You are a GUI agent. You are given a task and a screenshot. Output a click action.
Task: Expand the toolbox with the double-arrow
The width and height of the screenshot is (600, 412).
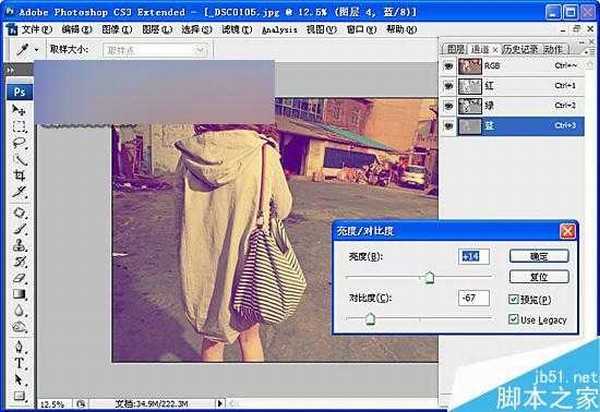tap(10, 70)
